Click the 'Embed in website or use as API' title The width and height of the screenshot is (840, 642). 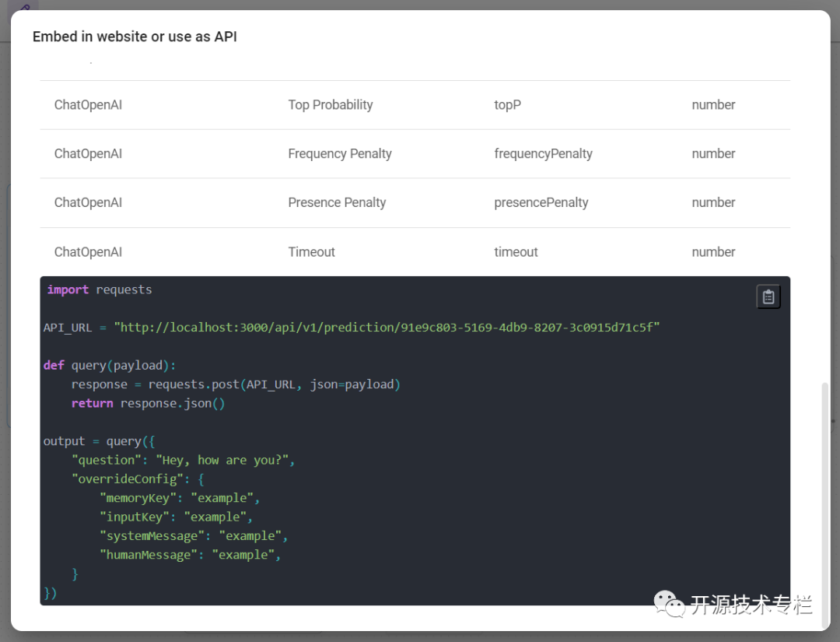(x=135, y=37)
